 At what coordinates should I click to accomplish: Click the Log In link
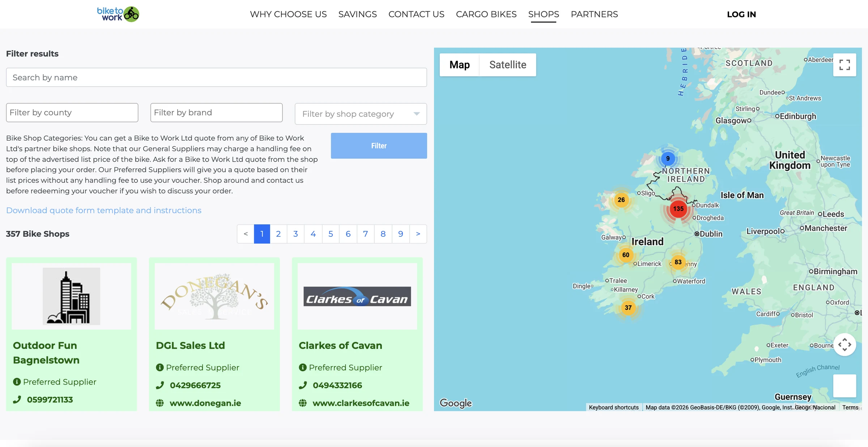(741, 14)
